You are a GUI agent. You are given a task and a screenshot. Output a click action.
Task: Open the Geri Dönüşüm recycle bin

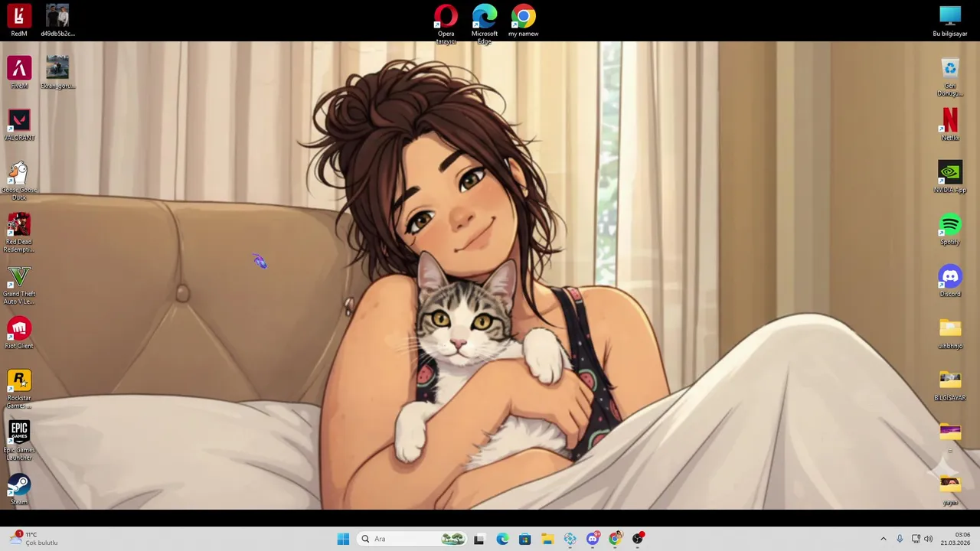pyautogui.click(x=950, y=77)
